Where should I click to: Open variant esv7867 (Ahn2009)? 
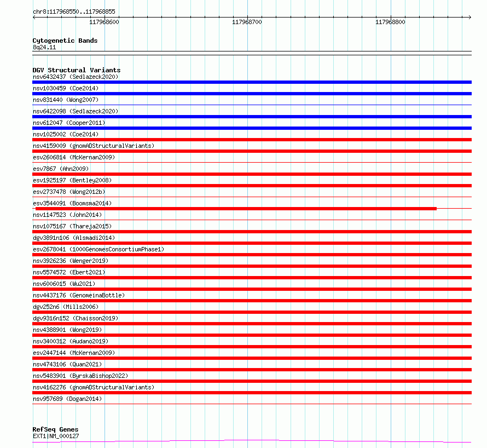[61, 169]
